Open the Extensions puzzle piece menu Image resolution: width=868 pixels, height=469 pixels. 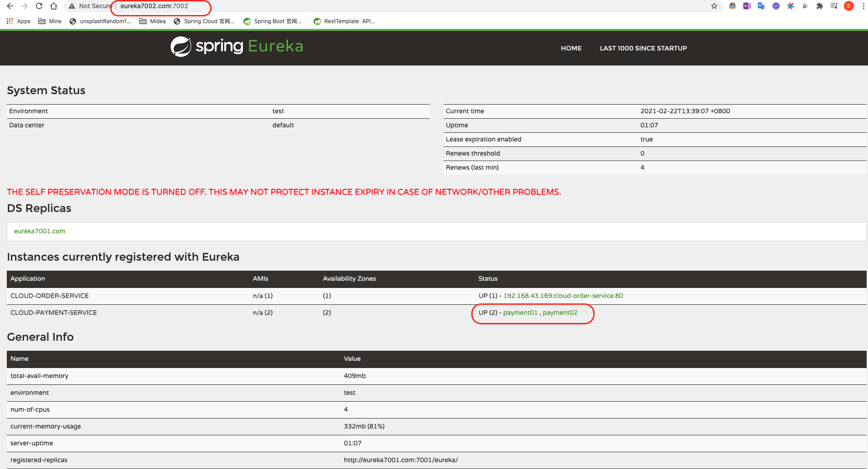(819, 6)
